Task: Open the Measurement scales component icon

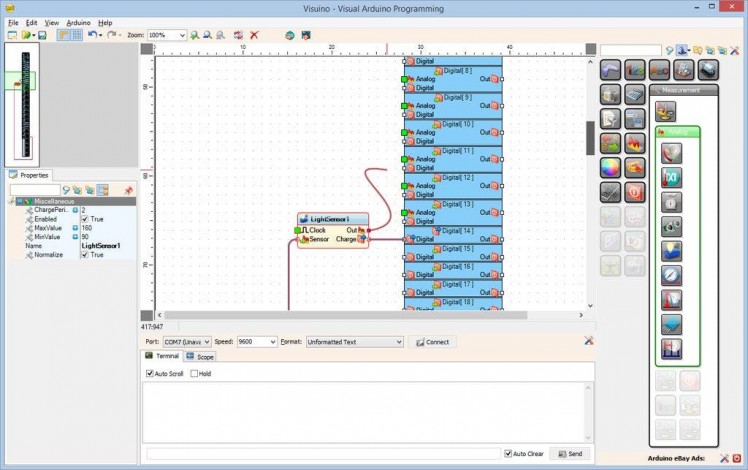Action: [x=665, y=112]
